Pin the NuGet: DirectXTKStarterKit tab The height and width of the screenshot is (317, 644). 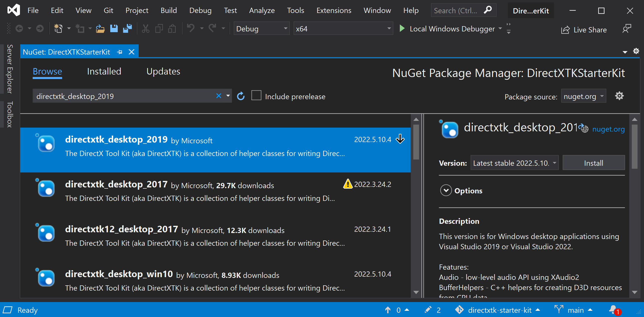tap(120, 52)
